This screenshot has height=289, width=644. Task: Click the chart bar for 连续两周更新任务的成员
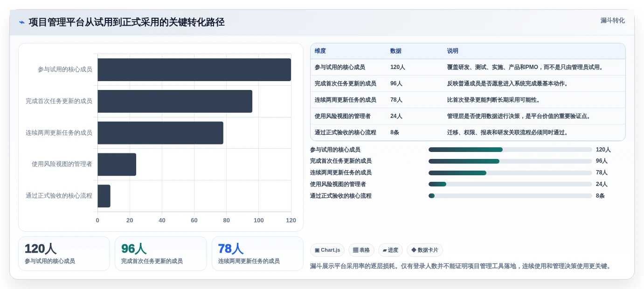[x=160, y=133]
